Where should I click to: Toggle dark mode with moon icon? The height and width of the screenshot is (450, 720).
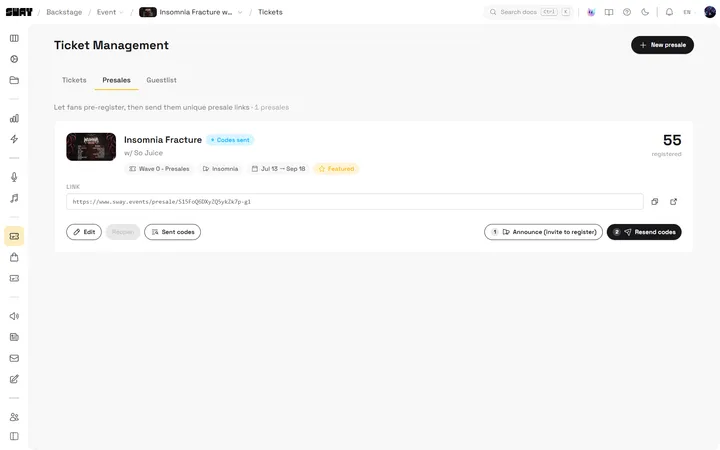pyautogui.click(x=645, y=12)
